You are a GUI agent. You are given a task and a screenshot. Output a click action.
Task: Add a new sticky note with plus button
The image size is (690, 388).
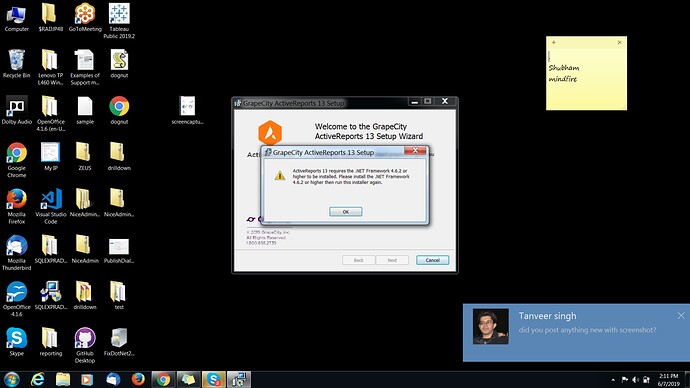[x=554, y=43]
